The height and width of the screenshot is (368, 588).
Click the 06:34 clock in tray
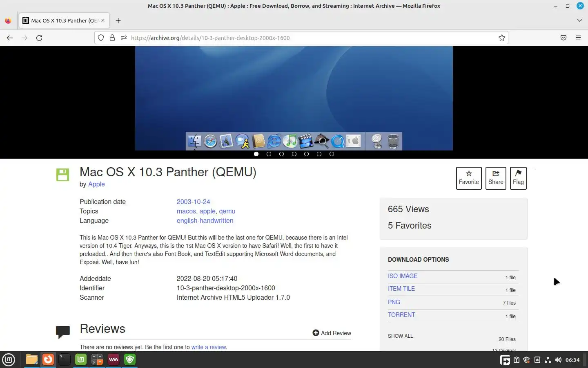pyautogui.click(x=572, y=360)
